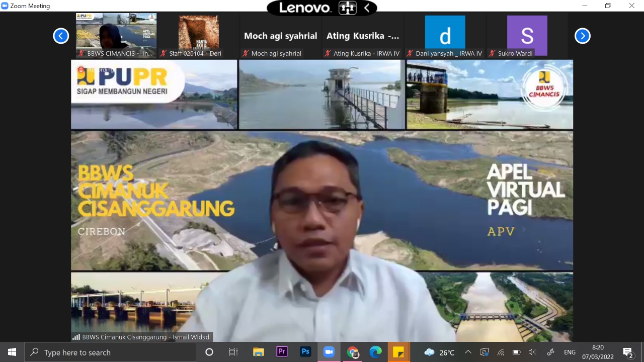Select the Moch agi syahrial video tile
Image resolution: width=644 pixels, height=362 pixels.
pos(280,35)
